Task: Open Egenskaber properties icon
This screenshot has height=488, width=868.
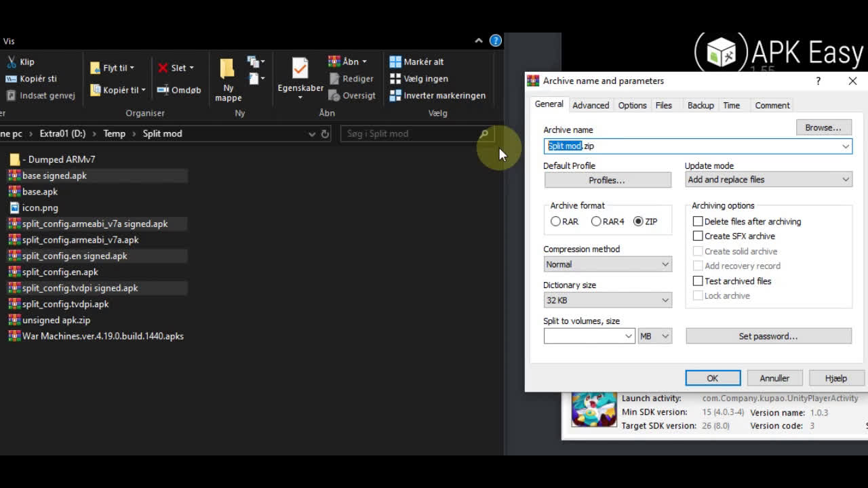Action: tap(300, 68)
